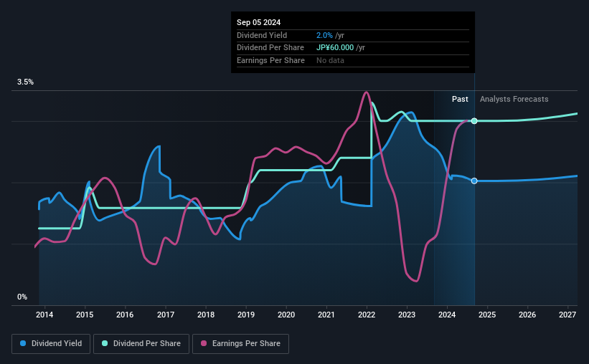Click the 2019 x-axis label
589x364 pixels.
[x=246, y=315]
